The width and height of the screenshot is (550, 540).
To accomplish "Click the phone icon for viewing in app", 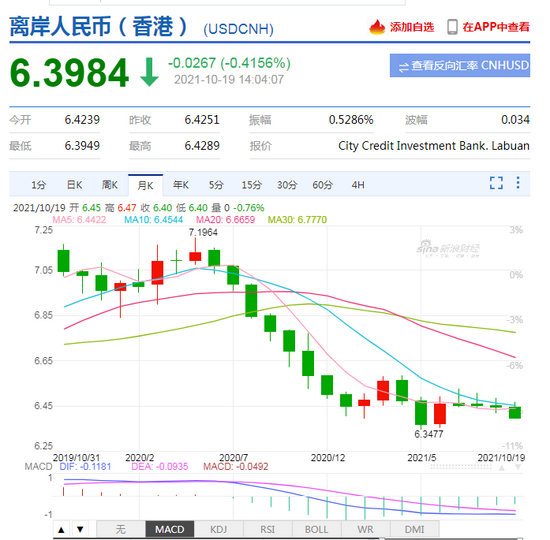I will [452, 27].
